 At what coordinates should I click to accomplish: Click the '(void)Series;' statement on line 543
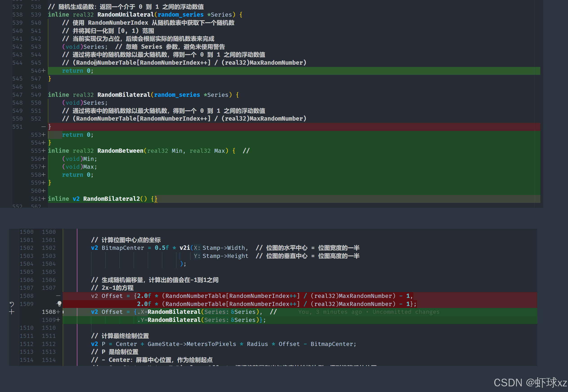coord(85,47)
